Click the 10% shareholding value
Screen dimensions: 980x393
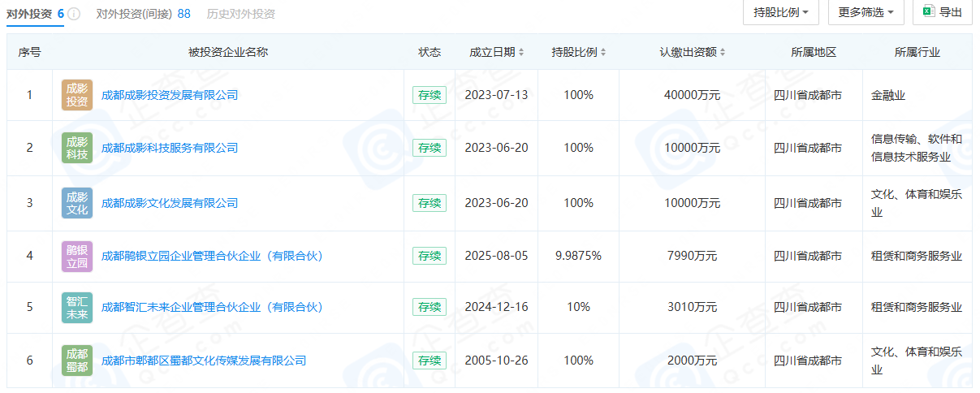click(x=578, y=307)
